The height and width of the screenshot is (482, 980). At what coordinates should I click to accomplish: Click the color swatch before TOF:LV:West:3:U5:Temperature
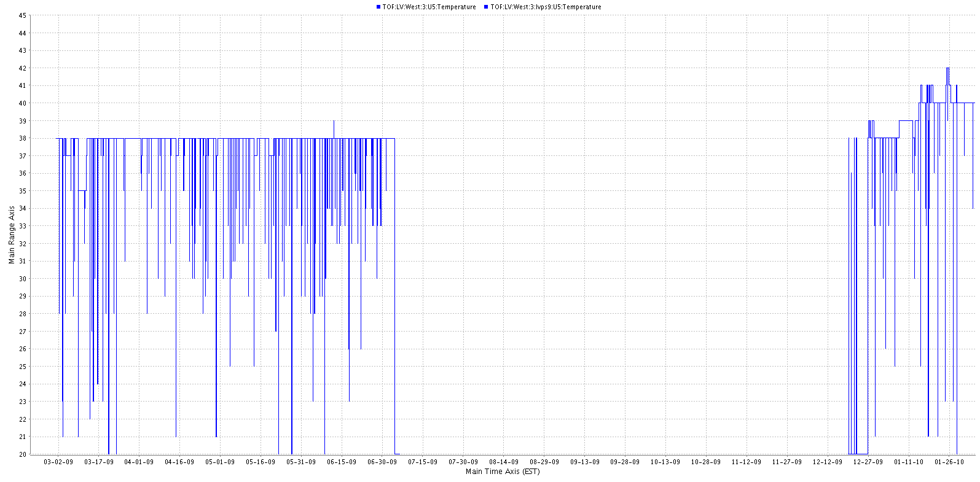tap(378, 7)
